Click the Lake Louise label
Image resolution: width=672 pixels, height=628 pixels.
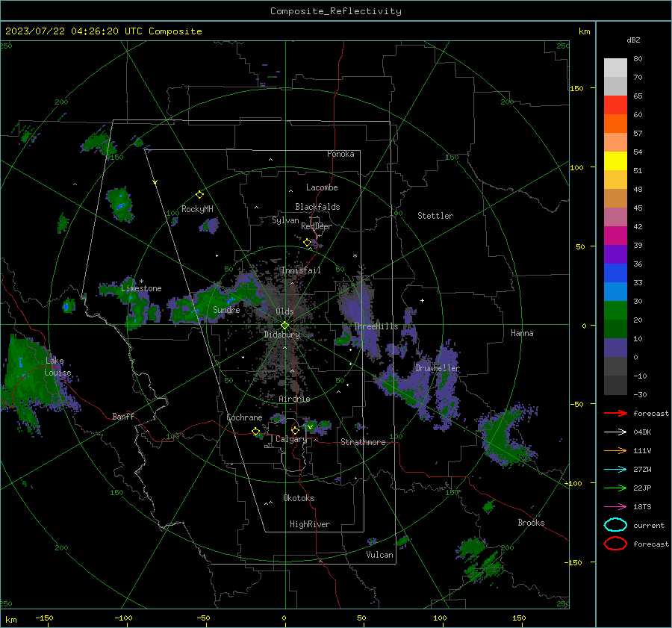[x=57, y=367]
